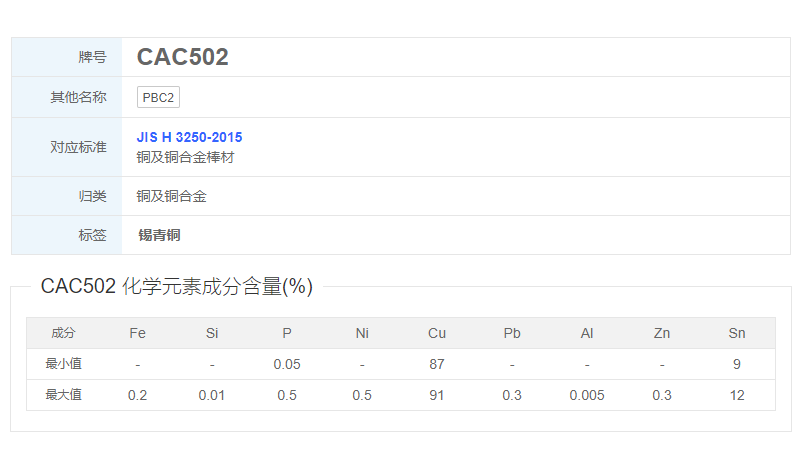Open the JIS H 3250-2015 standard link

coord(189,137)
